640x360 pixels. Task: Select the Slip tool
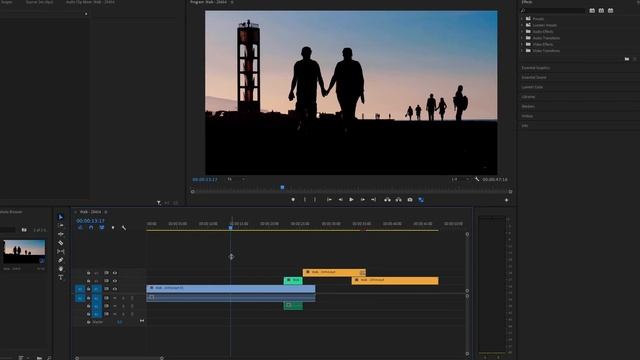click(x=60, y=251)
